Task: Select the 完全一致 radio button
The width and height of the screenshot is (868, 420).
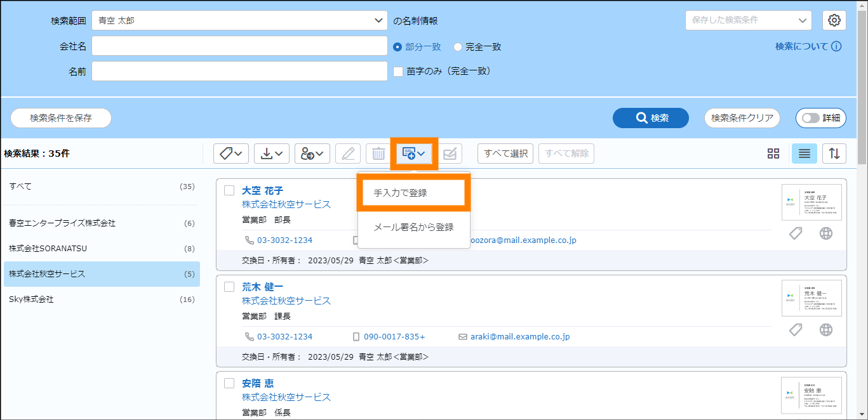Action: (x=458, y=47)
